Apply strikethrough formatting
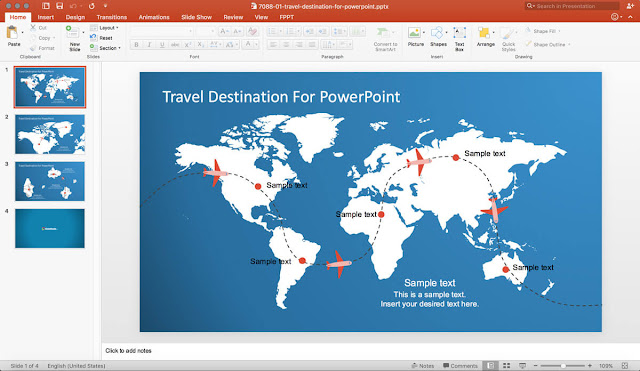The image size is (640, 371). click(175, 44)
